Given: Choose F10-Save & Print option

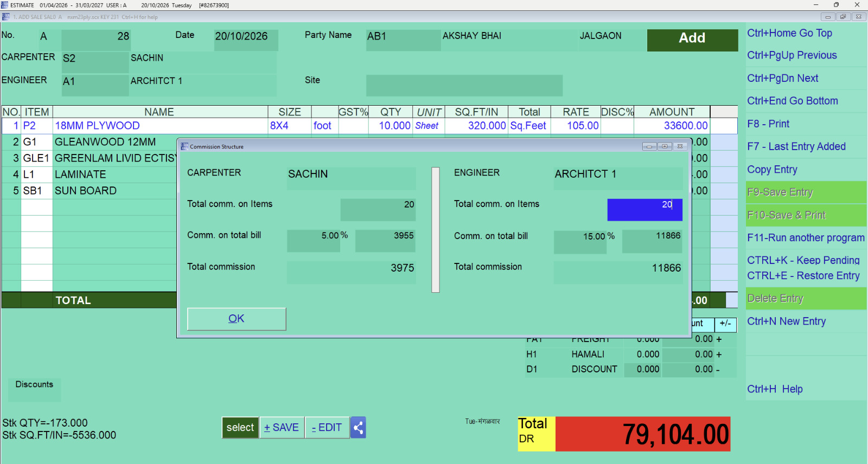Looking at the screenshot, I should pyautogui.click(x=806, y=215).
